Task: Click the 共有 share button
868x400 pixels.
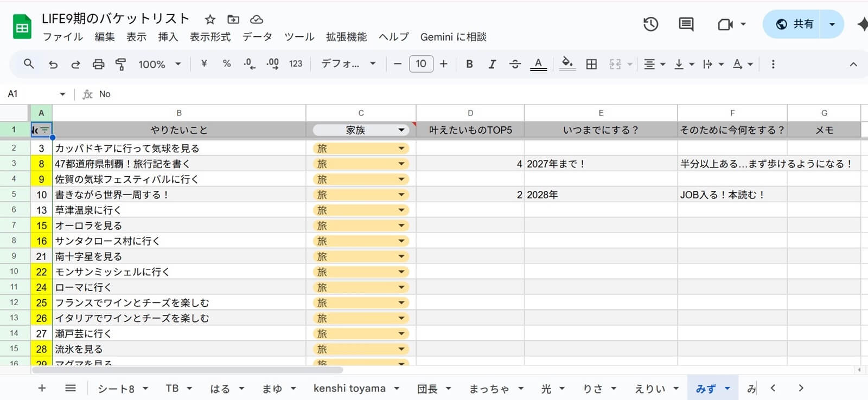Action: coord(795,24)
